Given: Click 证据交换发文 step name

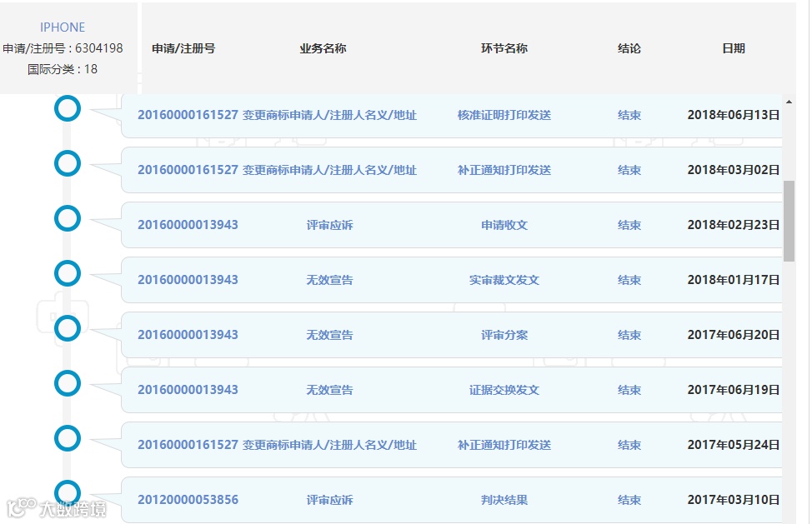Looking at the screenshot, I should (504, 390).
